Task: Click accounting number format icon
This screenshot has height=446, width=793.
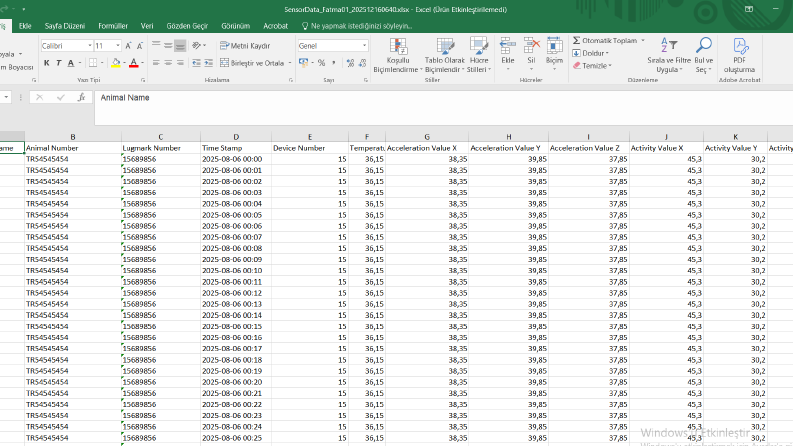Action: 303,63
